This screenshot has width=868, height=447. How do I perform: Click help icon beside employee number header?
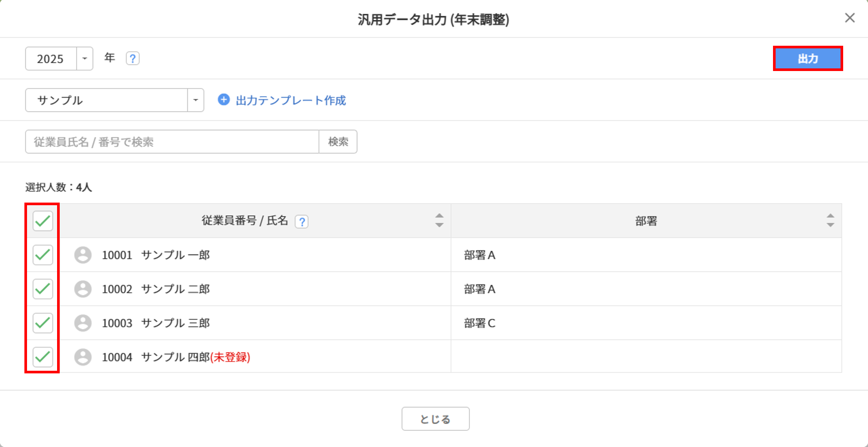pos(302,222)
